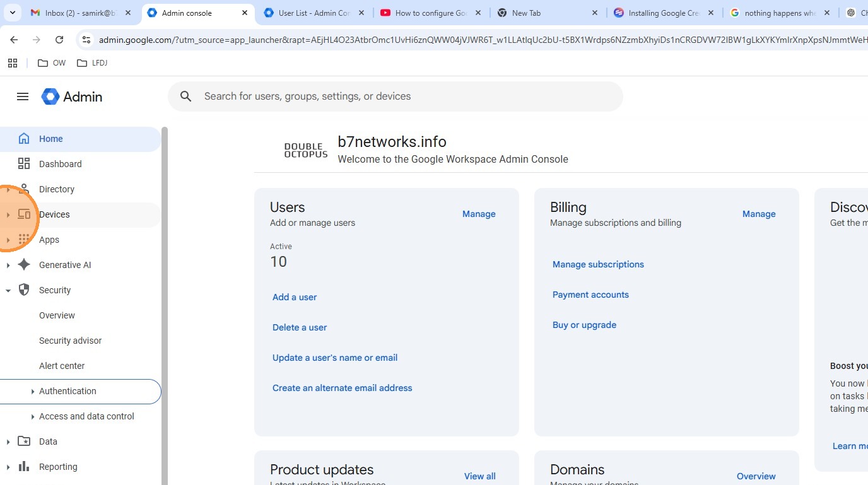Open the main hamburger menu
Screen dimensions: 868x485
click(23, 96)
